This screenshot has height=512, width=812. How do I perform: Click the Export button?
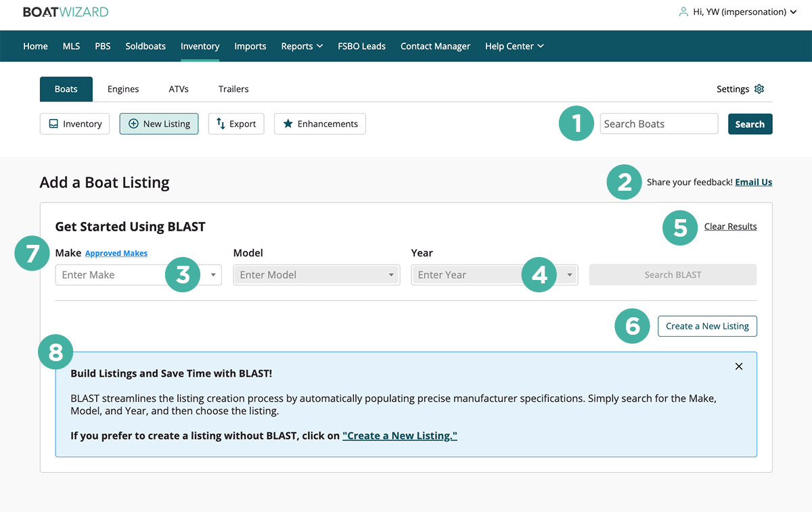(236, 124)
